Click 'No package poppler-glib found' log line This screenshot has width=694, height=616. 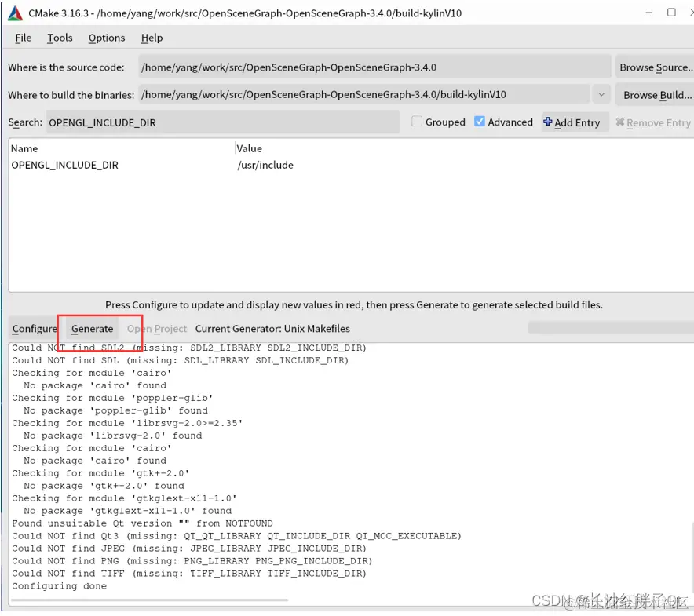(115, 410)
